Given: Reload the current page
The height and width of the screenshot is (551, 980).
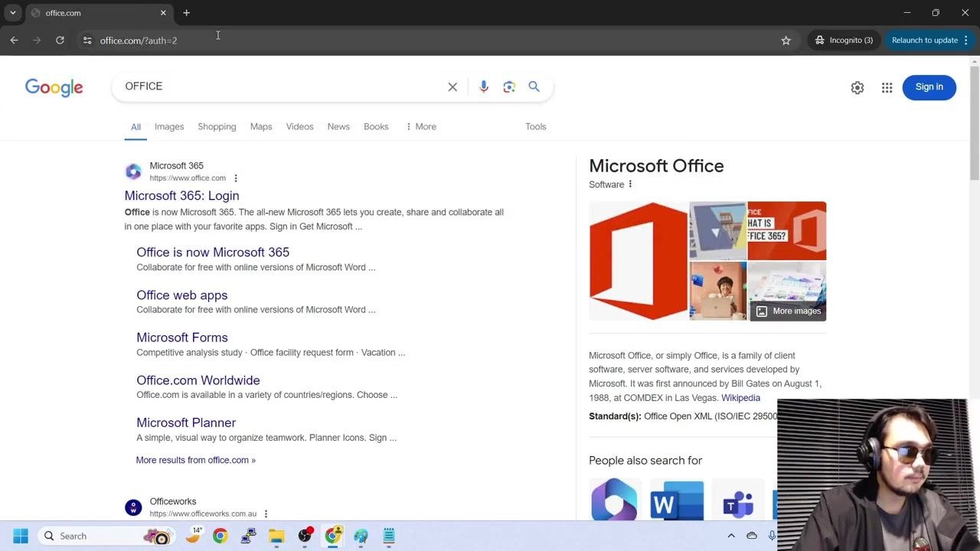Looking at the screenshot, I should (60, 41).
